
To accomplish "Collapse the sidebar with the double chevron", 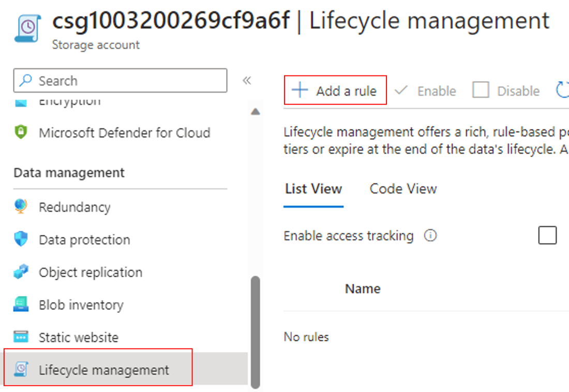I will coord(247,80).
